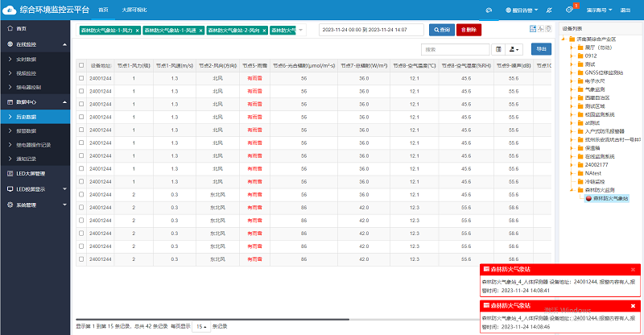This screenshot has width=644, height=335.
Task: Click the notification bell-slash icon in header
Action: coord(549,10)
